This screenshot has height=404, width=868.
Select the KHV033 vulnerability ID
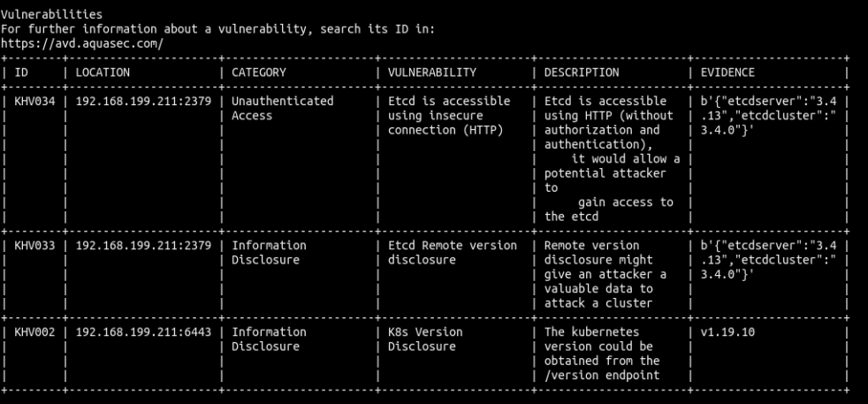pyautogui.click(x=34, y=246)
